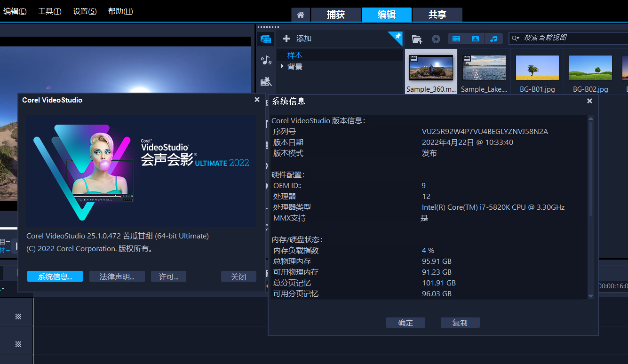
Task: Open the 设置(S) menu
Action: tap(85, 11)
